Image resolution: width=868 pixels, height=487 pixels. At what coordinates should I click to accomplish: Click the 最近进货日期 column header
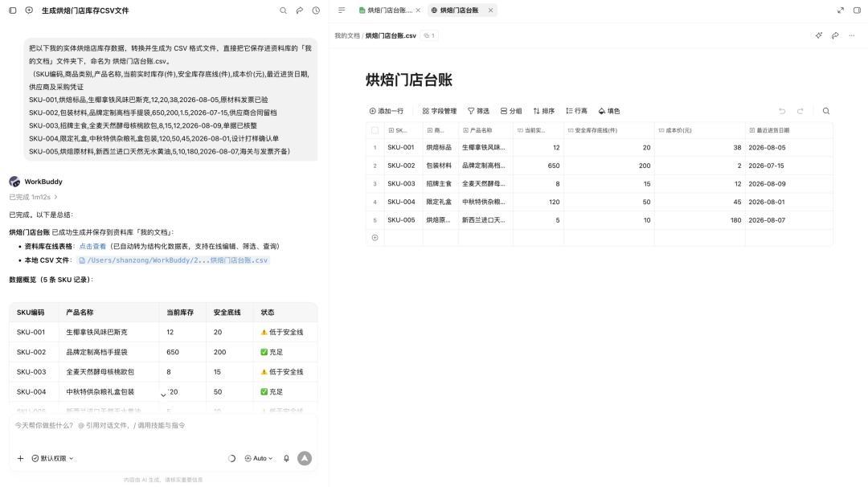[789, 131]
